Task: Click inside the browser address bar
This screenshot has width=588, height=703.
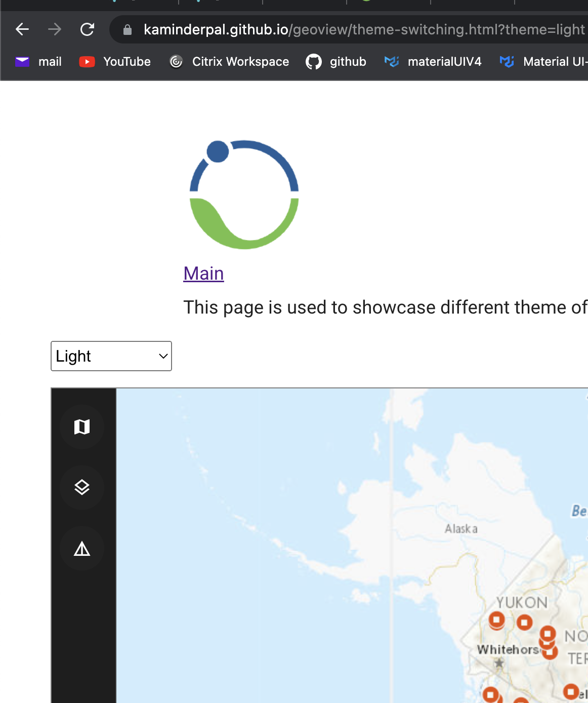Action: (354, 29)
